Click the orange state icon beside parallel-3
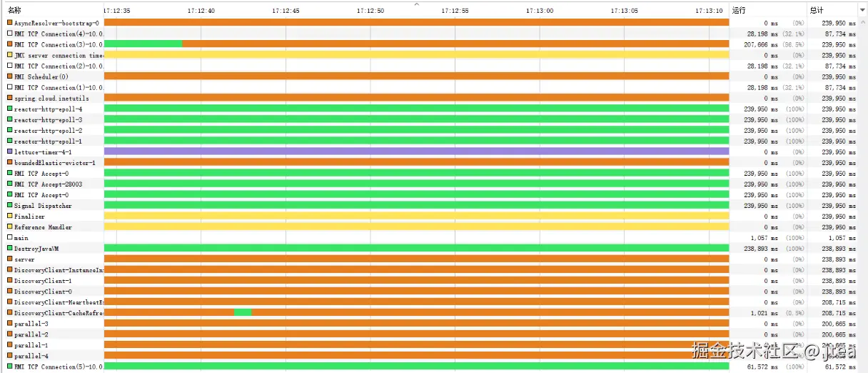The image size is (868, 373). (x=10, y=323)
